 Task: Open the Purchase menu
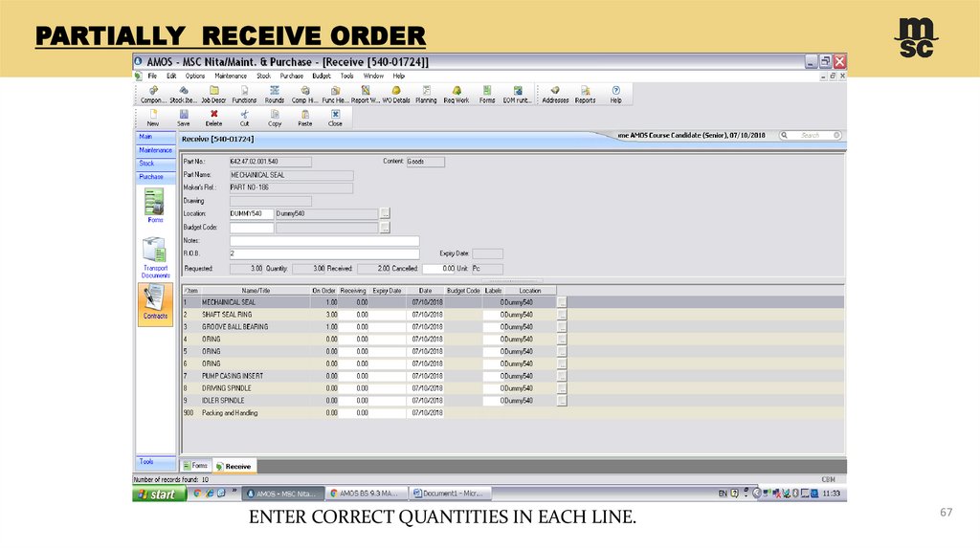pyautogui.click(x=292, y=76)
